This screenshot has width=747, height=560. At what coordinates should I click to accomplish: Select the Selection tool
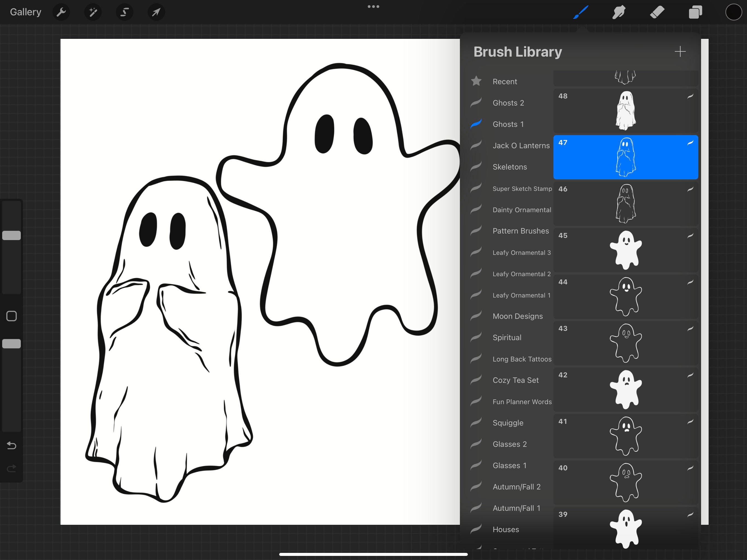pyautogui.click(x=124, y=12)
